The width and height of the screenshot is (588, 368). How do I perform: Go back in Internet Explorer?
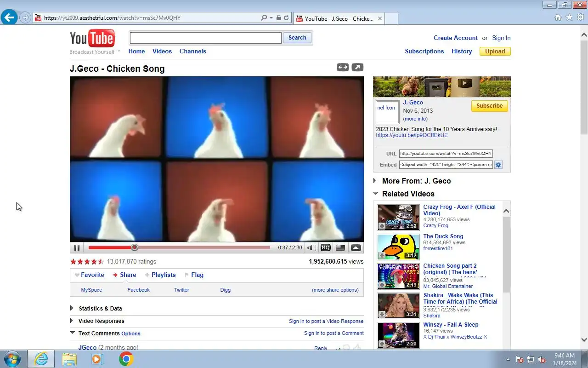point(9,17)
